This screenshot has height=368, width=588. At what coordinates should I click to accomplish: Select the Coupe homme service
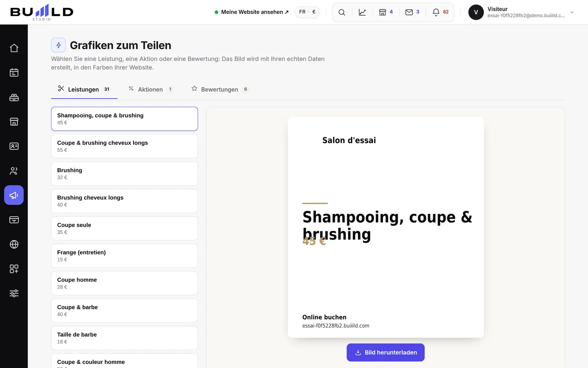pos(125,283)
